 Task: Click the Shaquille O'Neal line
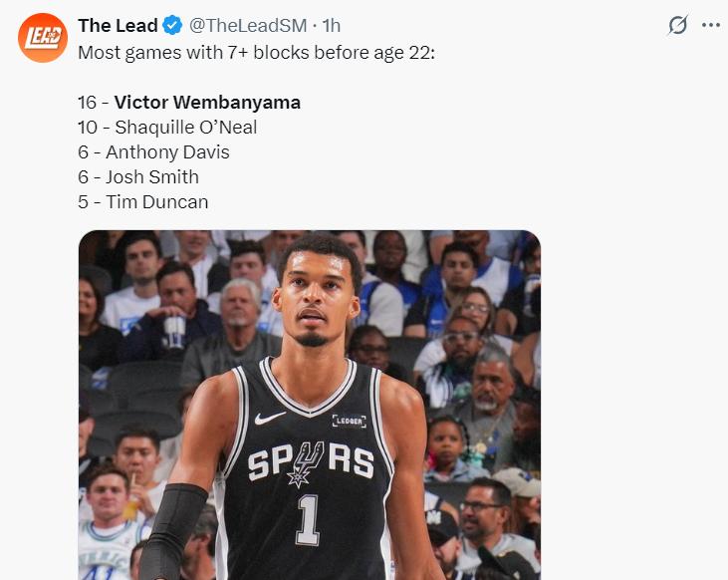(167, 128)
